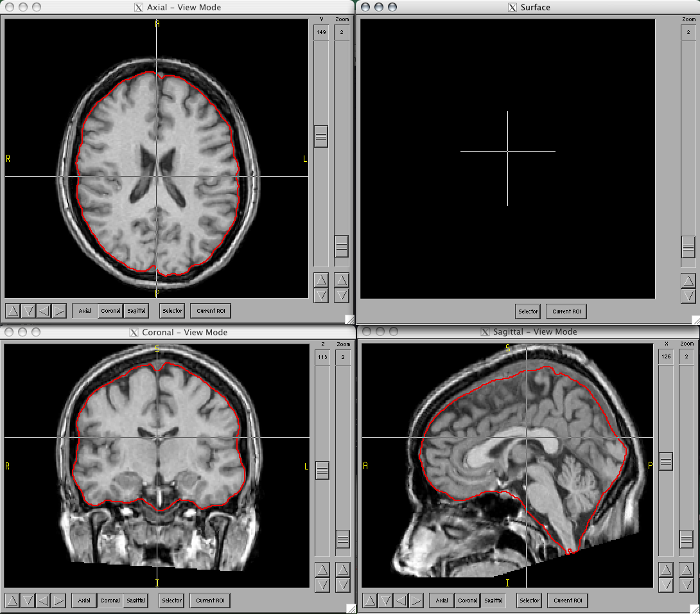Click the up arrow in Axial window toolbar
This screenshot has height=614, width=700.
click(12, 311)
